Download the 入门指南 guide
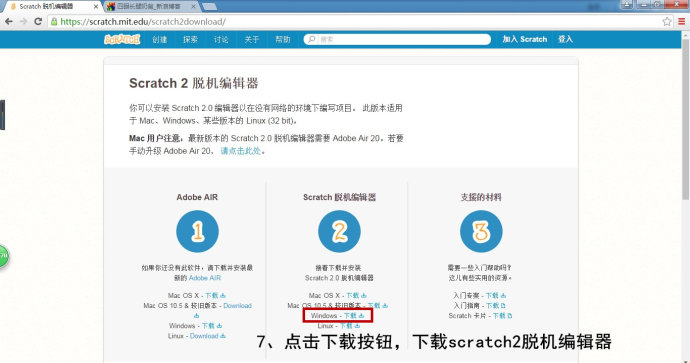The height and width of the screenshot is (363, 690). coord(496,305)
